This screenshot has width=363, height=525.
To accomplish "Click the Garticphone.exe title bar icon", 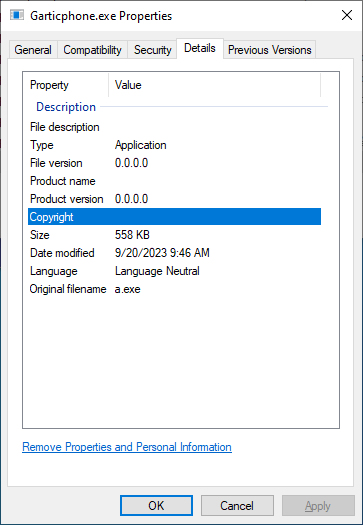I will pyautogui.click(x=17, y=15).
